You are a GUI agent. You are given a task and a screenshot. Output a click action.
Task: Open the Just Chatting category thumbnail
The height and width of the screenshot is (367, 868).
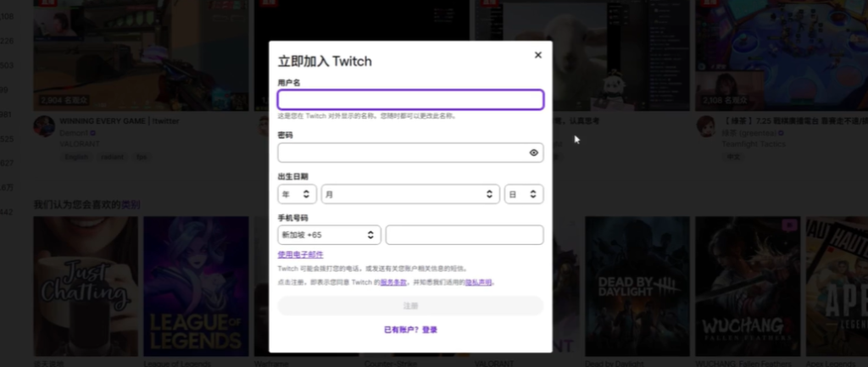coord(86,286)
